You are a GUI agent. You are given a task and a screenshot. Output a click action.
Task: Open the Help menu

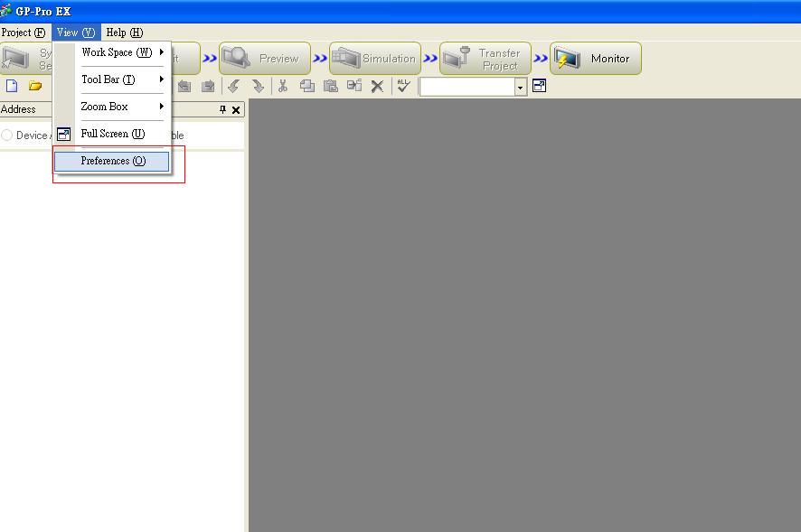coord(124,33)
